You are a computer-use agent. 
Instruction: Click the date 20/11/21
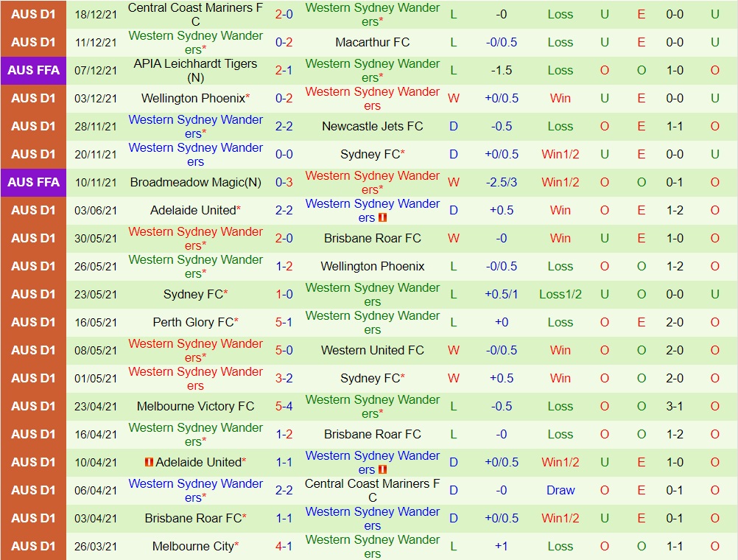pyautogui.click(x=96, y=155)
